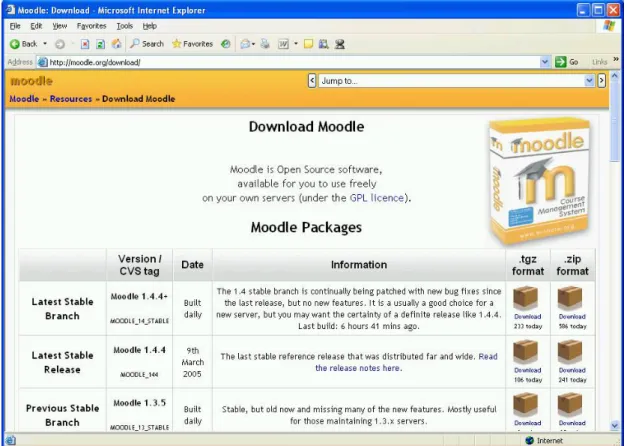Click the Research toolbar icon
627x446 pixels.
[323, 44]
